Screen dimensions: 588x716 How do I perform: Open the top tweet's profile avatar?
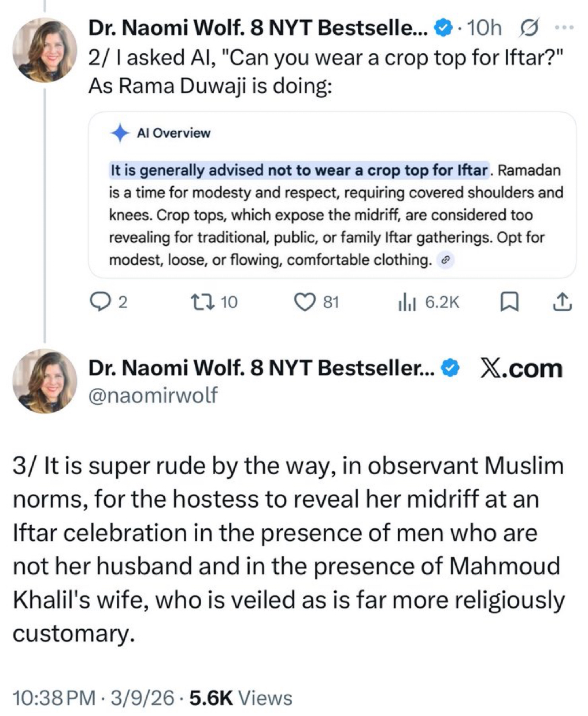(45, 50)
